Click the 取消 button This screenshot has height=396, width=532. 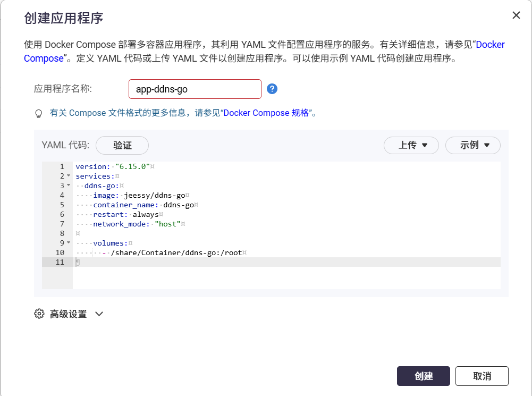pos(482,376)
